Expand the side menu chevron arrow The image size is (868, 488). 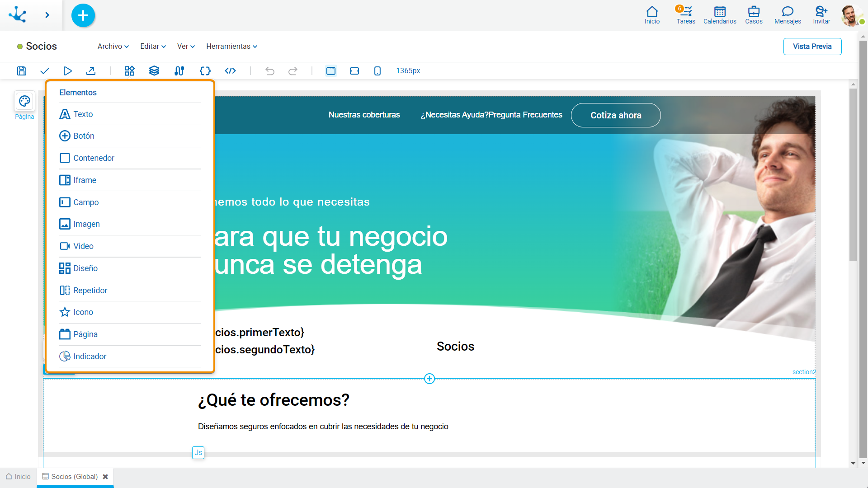click(x=47, y=15)
